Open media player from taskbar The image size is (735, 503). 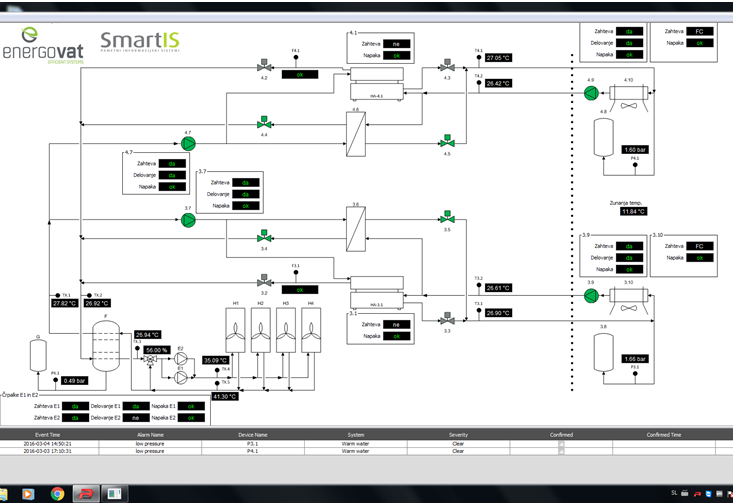point(28,494)
